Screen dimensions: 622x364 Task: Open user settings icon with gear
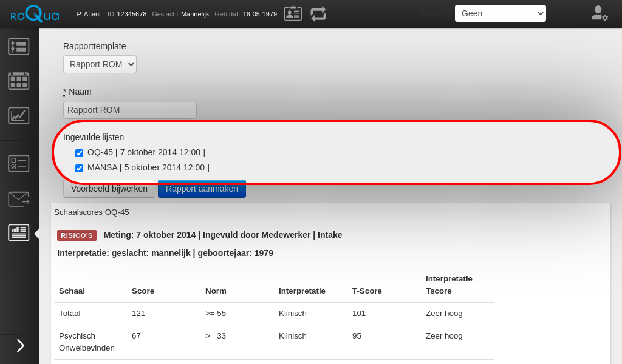599,14
